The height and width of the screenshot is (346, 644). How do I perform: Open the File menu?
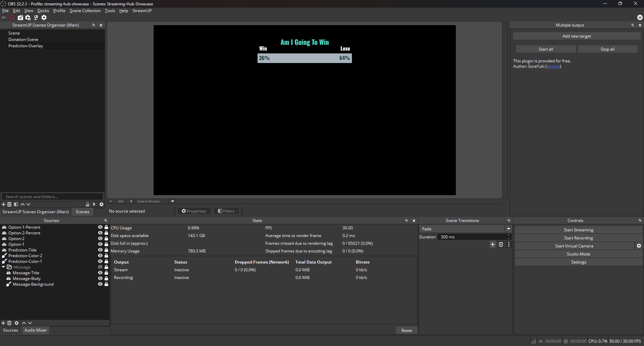click(x=5, y=11)
